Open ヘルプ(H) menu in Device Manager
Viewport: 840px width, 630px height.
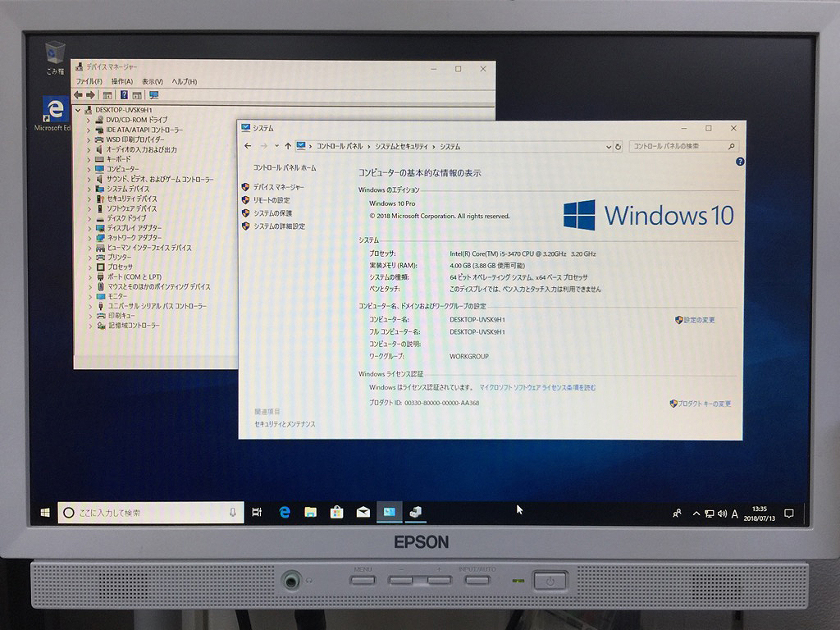point(185,81)
